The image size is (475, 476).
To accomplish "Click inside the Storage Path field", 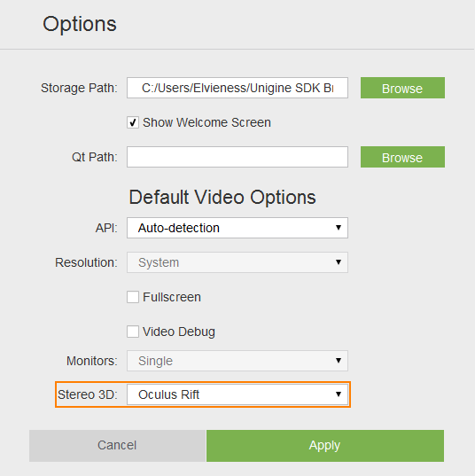I will pyautogui.click(x=237, y=88).
